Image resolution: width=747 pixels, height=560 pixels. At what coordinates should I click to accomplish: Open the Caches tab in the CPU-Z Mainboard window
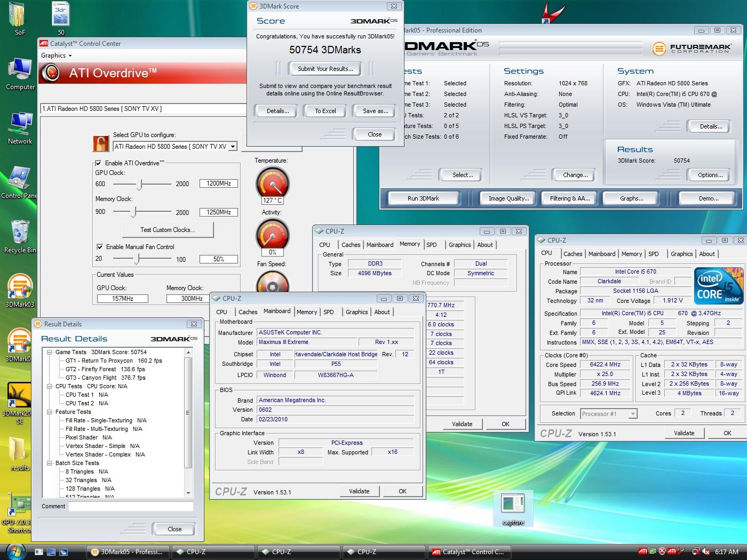[248, 312]
